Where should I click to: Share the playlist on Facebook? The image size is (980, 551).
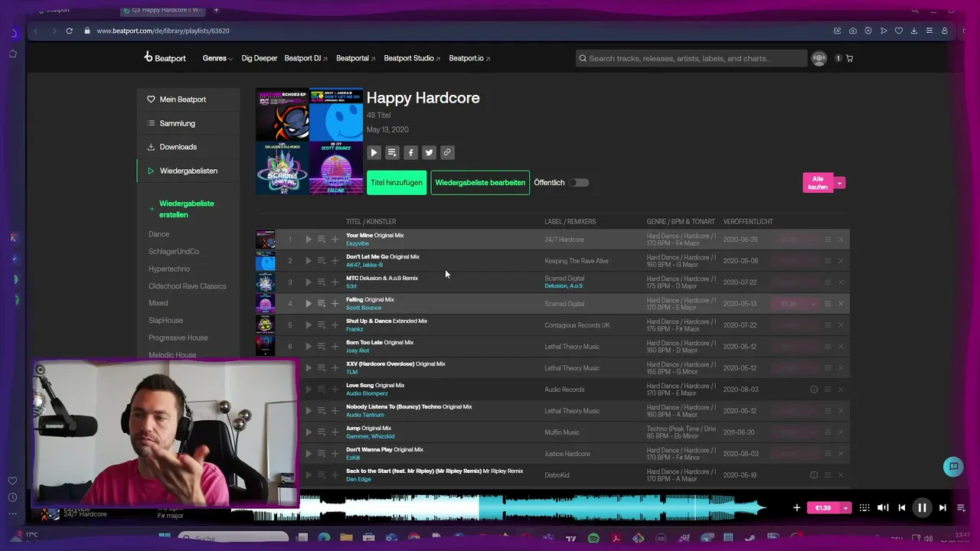click(410, 152)
